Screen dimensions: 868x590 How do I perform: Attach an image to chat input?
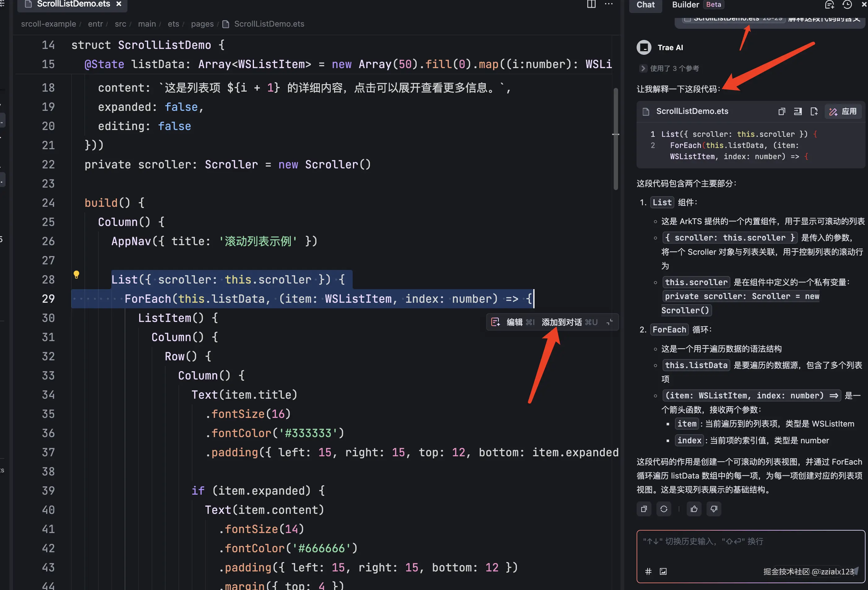[x=663, y=571]
